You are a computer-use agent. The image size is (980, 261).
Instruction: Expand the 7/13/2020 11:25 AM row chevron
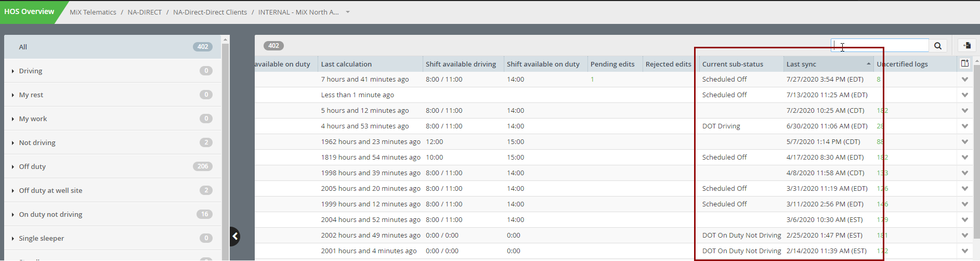965,95
